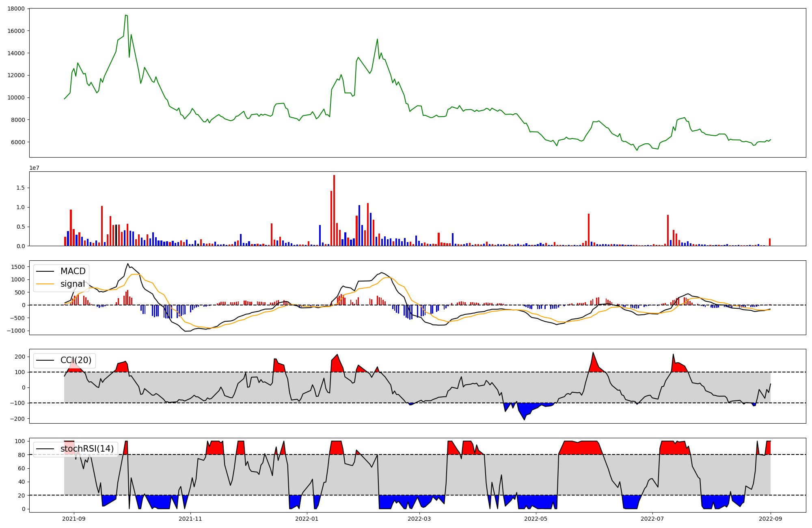
Task: Click the 2022-01 x-axis date label
Action: [x=307, y=519]
